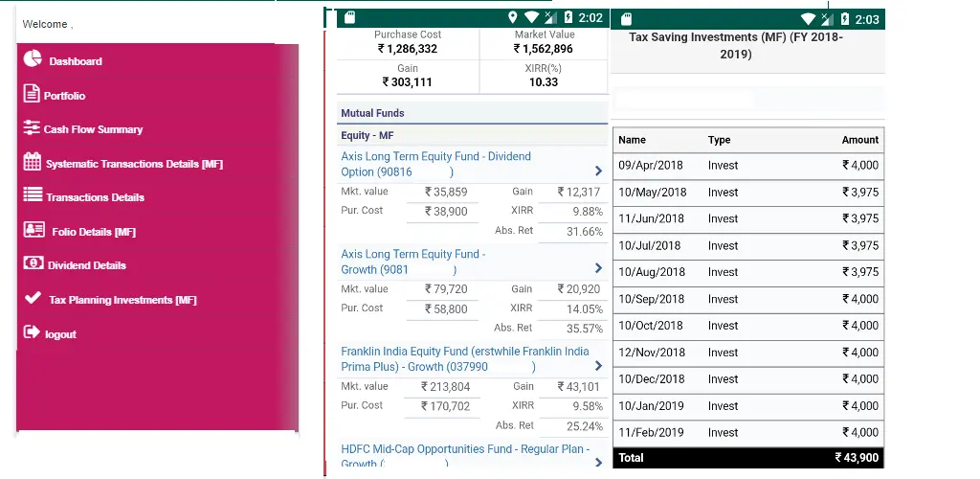Go to Systematic Transactions Details [MF]
This screenshot has width=980, height=479.
click(134, 164)
